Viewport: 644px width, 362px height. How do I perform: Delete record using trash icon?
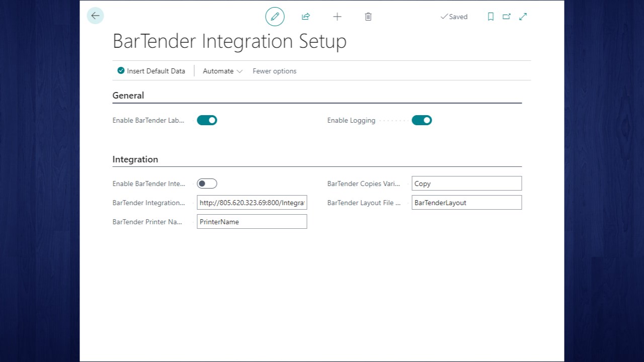(x=368, y=17)
